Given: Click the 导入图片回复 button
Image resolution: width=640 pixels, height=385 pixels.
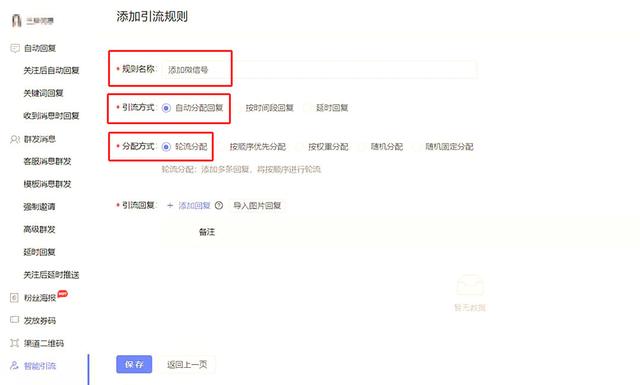Looking at the screenshot, I should [x=257, y=205].
